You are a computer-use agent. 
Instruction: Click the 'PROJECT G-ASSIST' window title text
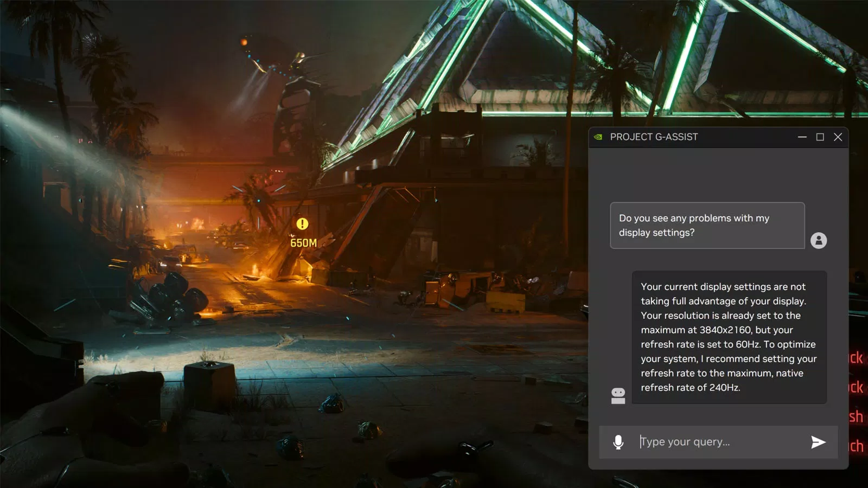654,137
